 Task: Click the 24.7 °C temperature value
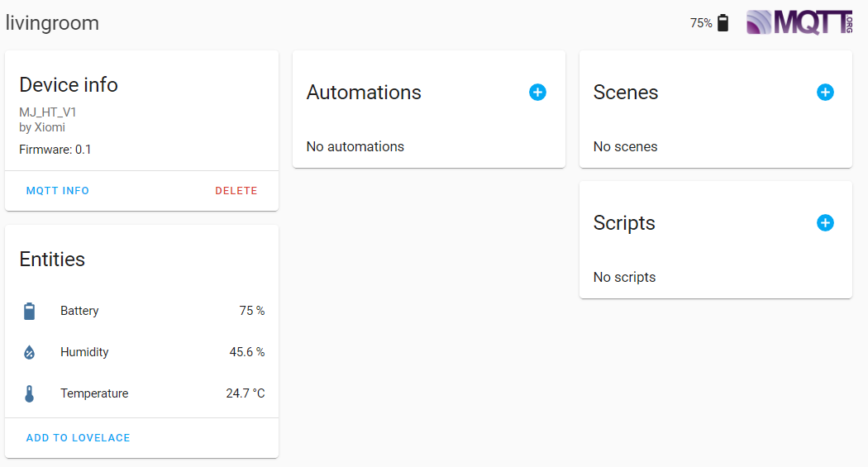pyautogui.click(x=246, y=393)
